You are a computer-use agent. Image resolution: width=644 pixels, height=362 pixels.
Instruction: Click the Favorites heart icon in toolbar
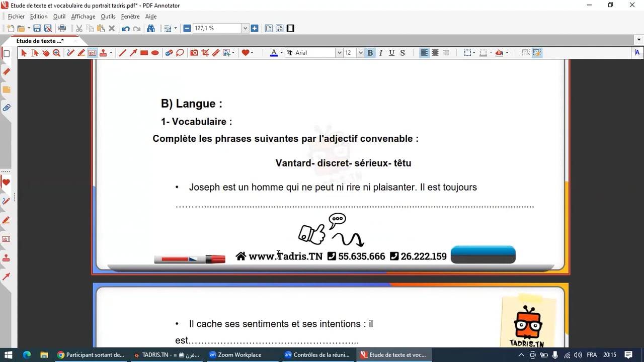pyautogui.click(x=245, y=53)
